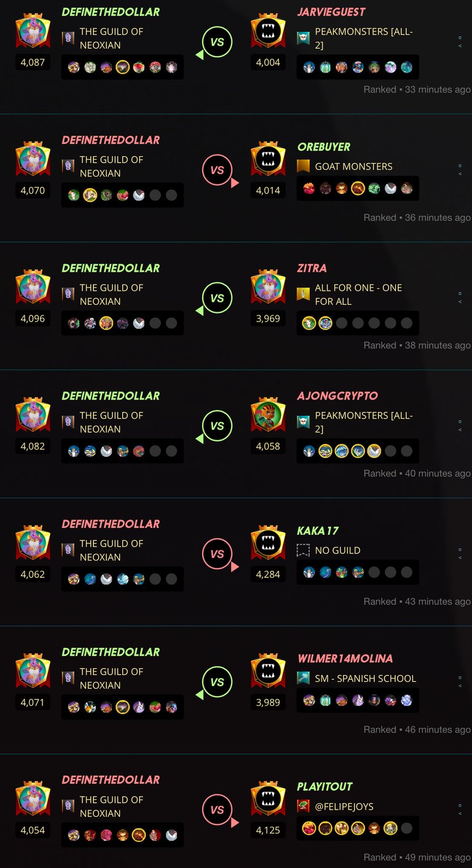This screenshot has width=472, height=868.
Task: Click the ALL FOR ONE guild banner icon
Action: point(303,294)
